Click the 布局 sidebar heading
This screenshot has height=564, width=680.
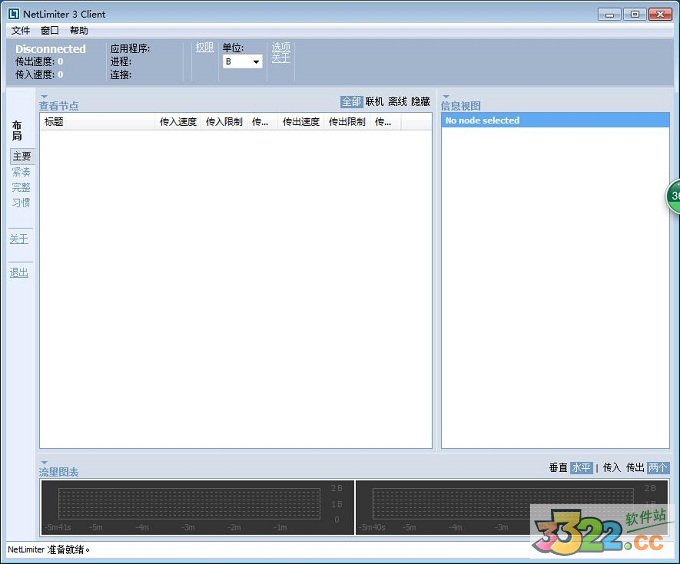[17, 130]
